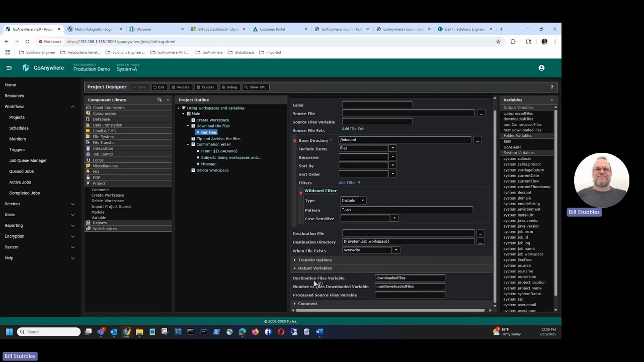Click the Data Translation category icon

click(x=88, y=125)
